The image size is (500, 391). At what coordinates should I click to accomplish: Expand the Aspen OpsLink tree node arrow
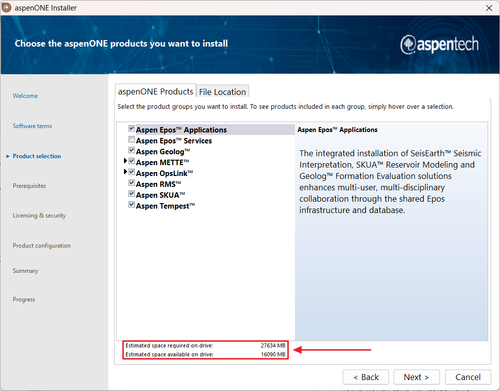125,172
